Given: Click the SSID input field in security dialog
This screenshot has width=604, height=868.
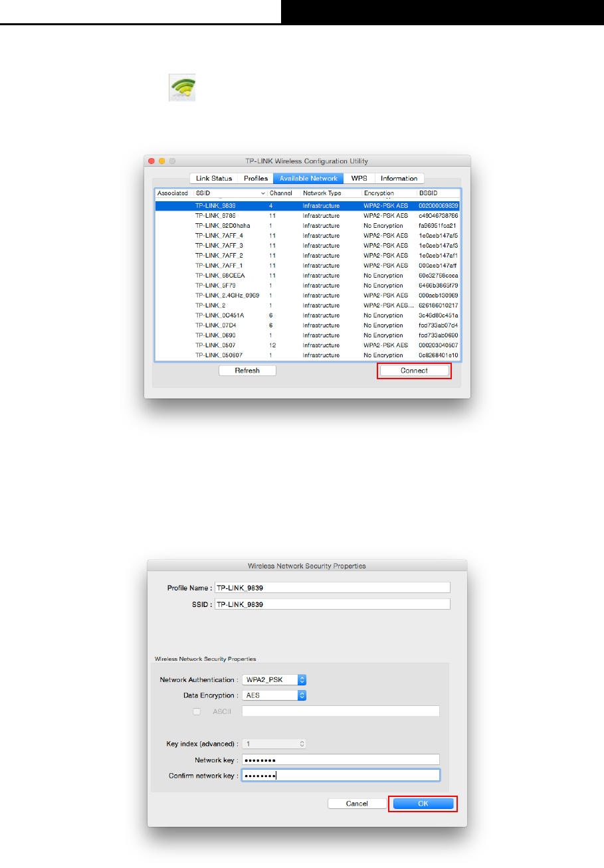Looking at the screenshot, I should (332, 604).
